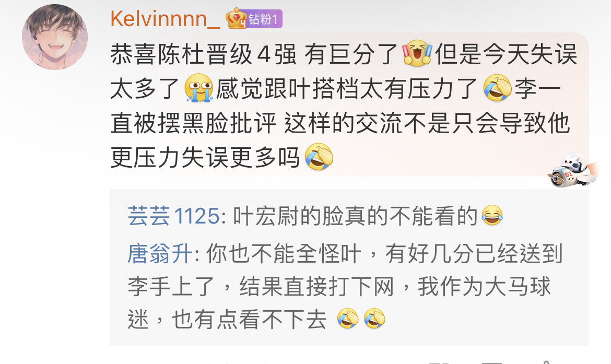The image size is (611, 364).
Task: Tap the crying emoji after 太多了
Action: coord(199,88)
